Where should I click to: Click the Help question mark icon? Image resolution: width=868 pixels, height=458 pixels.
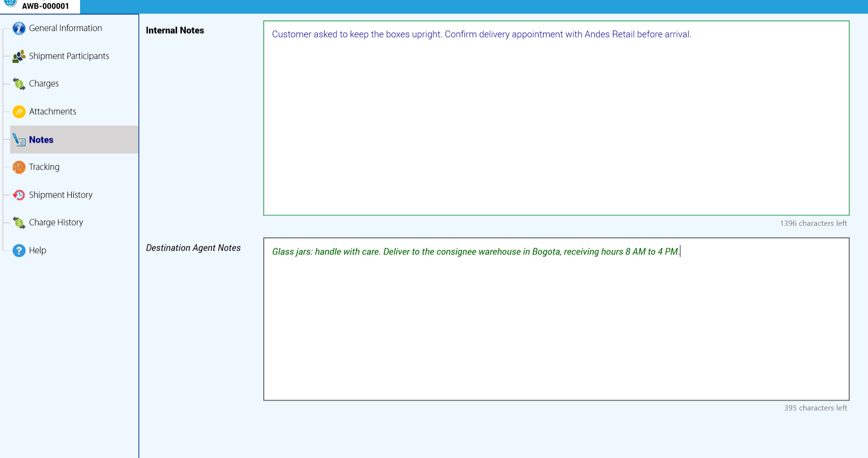[19, 251]
